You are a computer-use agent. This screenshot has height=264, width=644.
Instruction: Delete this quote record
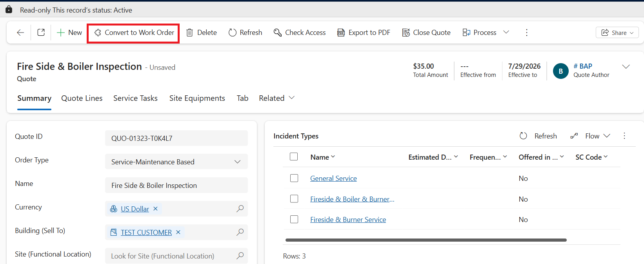coord(201,33)
